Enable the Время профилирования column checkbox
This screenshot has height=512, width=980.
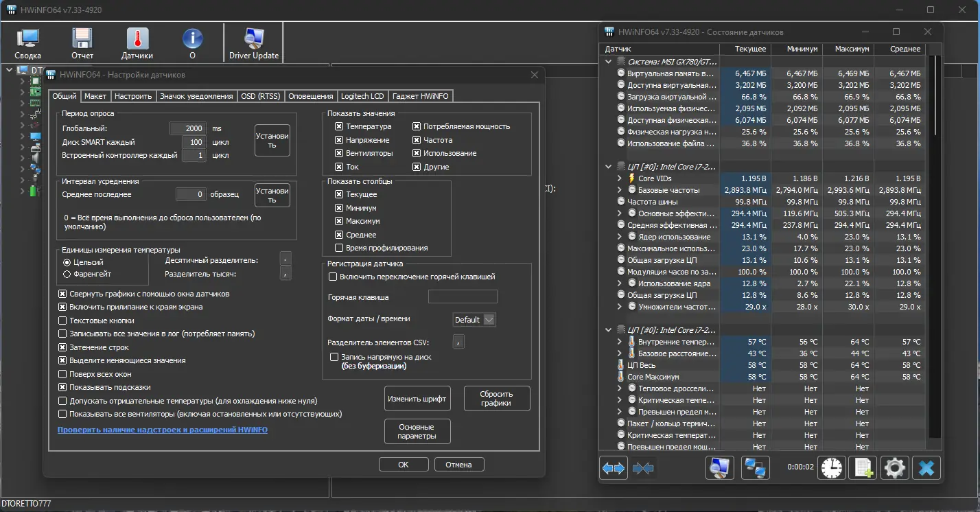339,248
